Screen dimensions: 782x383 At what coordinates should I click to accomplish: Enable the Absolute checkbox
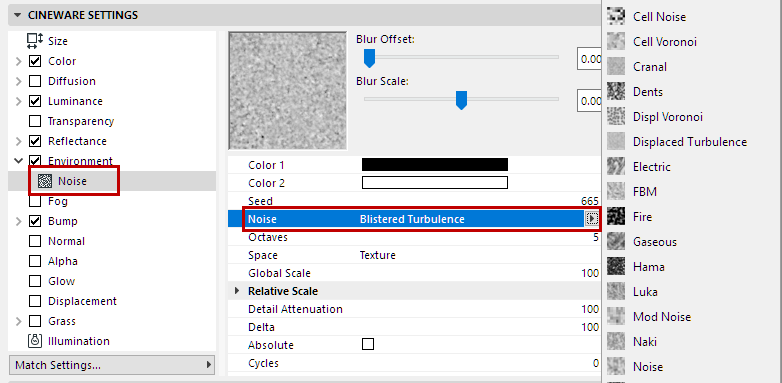[x=368, y=344]
